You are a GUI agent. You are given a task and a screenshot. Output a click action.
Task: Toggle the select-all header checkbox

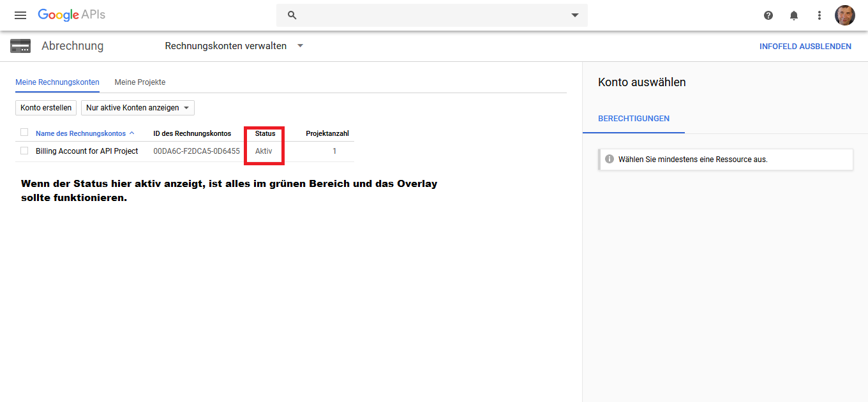click(x=24, y=133)
